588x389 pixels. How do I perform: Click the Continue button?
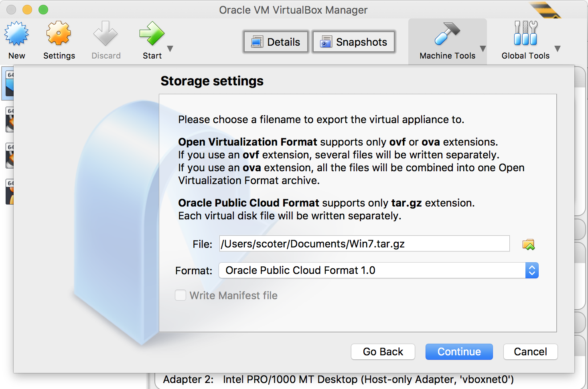[459, 352]
